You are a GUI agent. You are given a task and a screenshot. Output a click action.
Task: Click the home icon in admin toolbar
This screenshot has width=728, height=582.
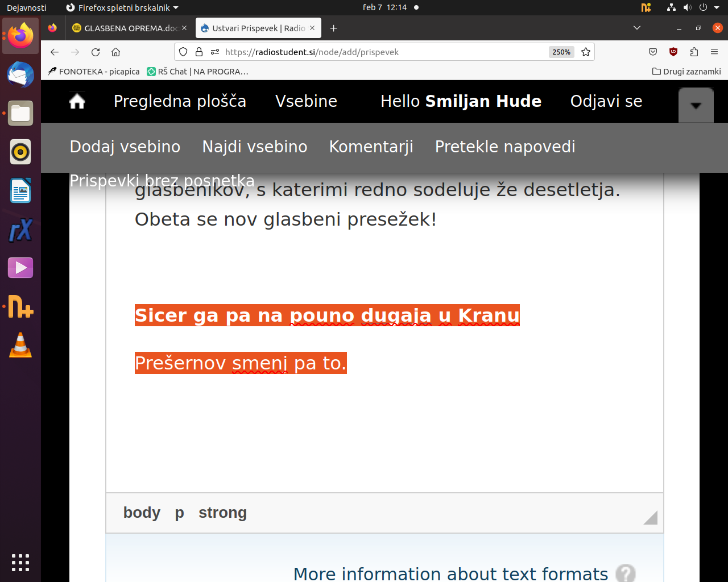coord(77,101)
